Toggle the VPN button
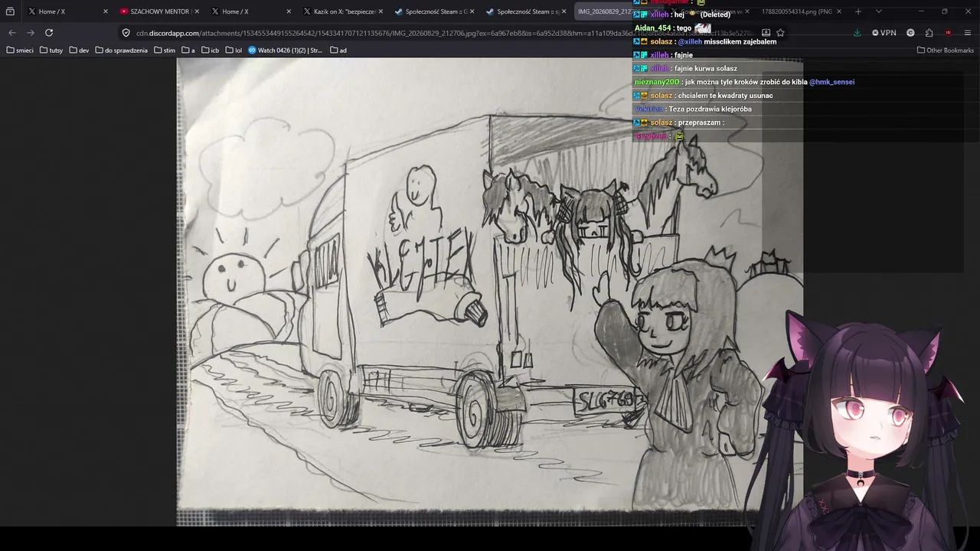Screen dimensions: 980x551 coord(884,33)
